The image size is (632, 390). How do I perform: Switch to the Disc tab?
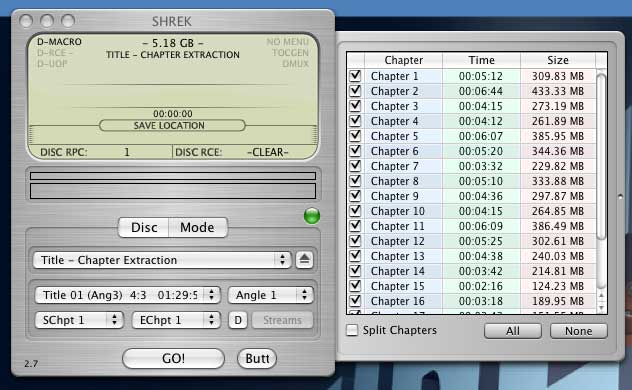pyautogui.click(x=144, y=228)
